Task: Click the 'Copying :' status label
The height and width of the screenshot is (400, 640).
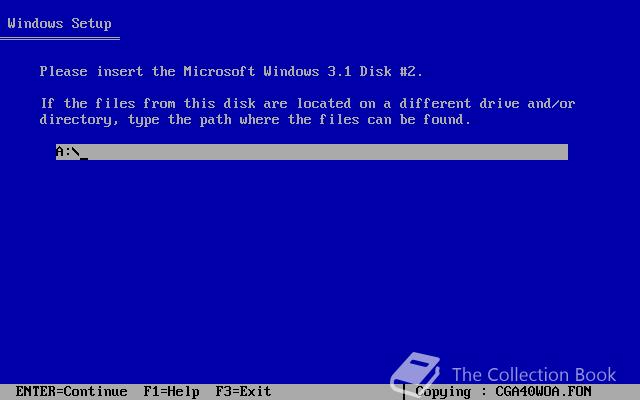Action: (x=451, y=391)
